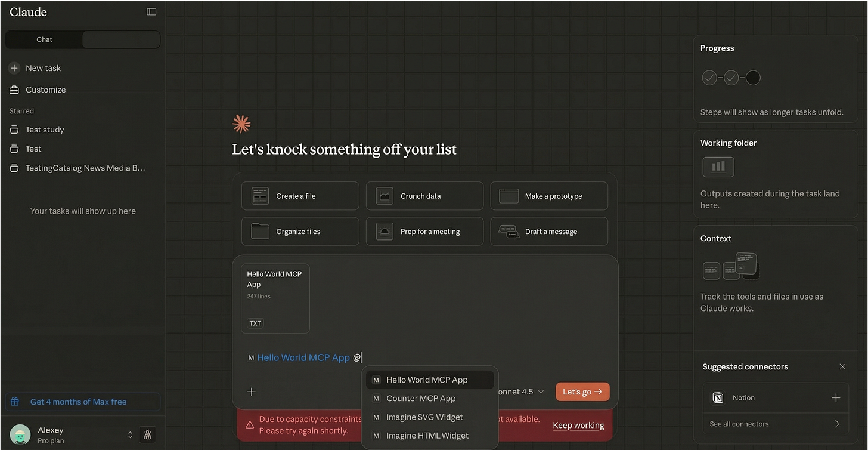Screen dimensions: 868x450
Task: Click the Customize briefcase icon
Action: 14,90
